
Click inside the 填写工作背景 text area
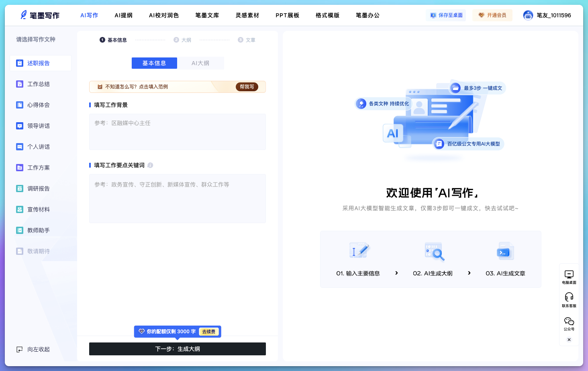pos(177,132)
